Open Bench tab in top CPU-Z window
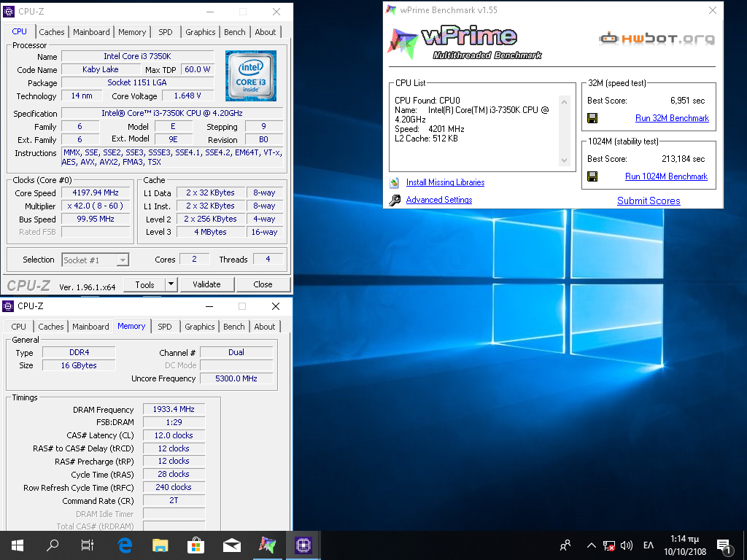Screen dimensions: 747x560 coord(234,32)
